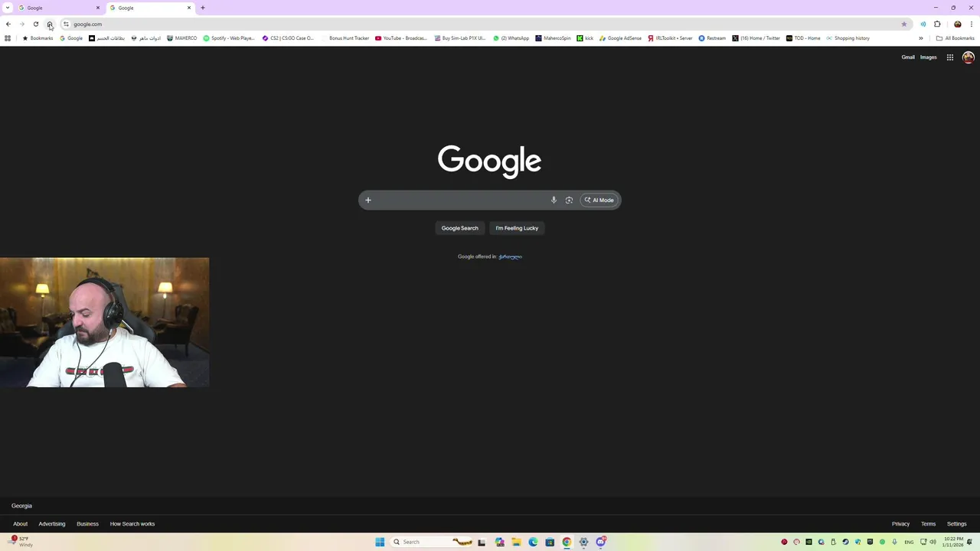Click the AI Mode button in search box
The width and height of the screenshot is (980, 551).
point(599,201)
